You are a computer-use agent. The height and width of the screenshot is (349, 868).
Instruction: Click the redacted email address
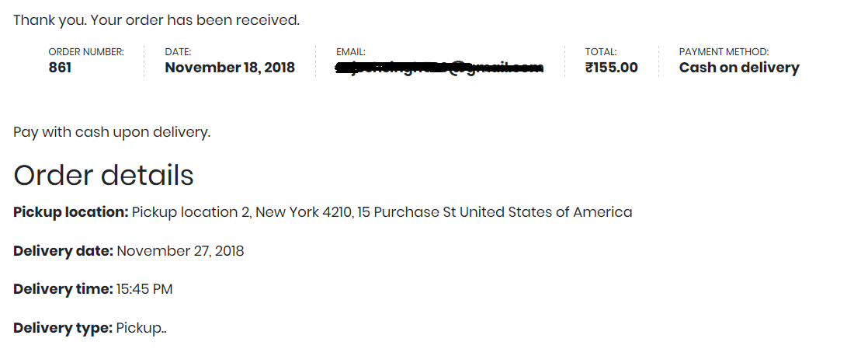pyautogui.click(x=439, y=68)
